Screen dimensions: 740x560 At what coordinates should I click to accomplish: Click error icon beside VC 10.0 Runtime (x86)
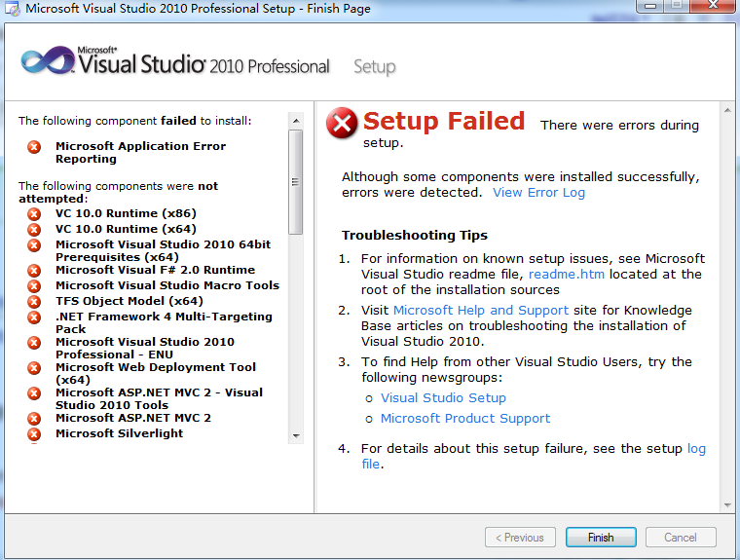tap(34, 214)
